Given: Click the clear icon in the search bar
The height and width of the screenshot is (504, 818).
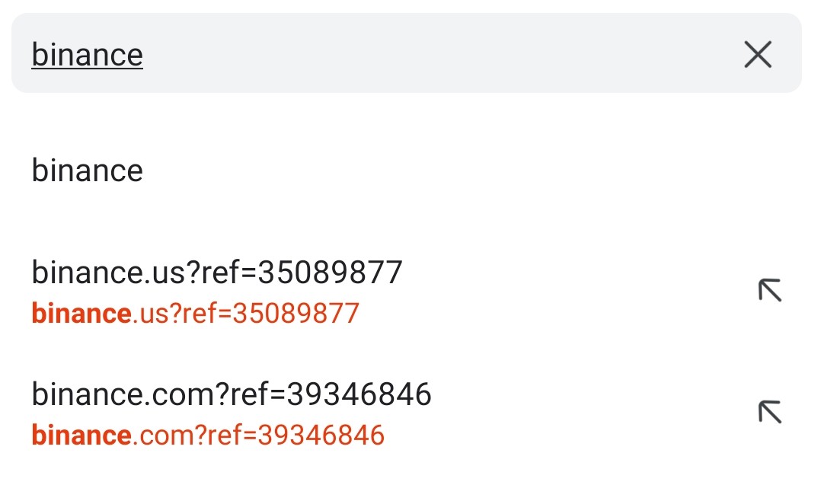Looking at the screenshot, I should 757,55.
